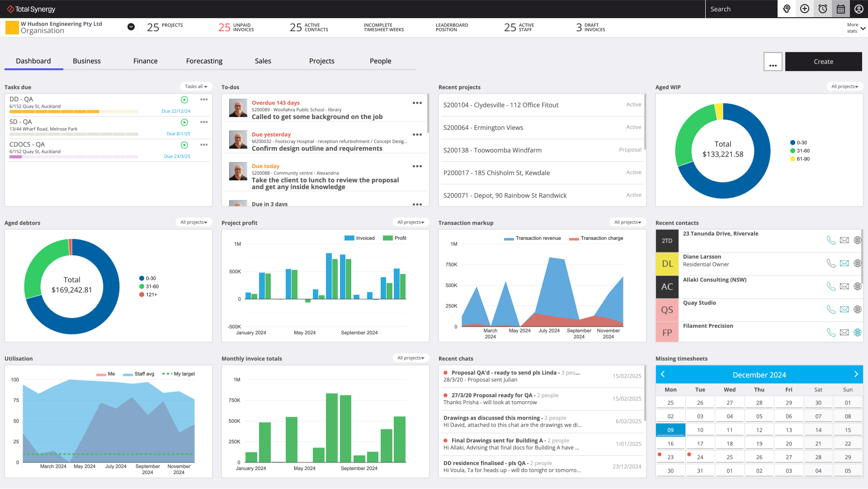Click on the S200104 Clydesville project link
This screenshot has width=868, height=489.
pyautogui.click(x=501, y=105)
